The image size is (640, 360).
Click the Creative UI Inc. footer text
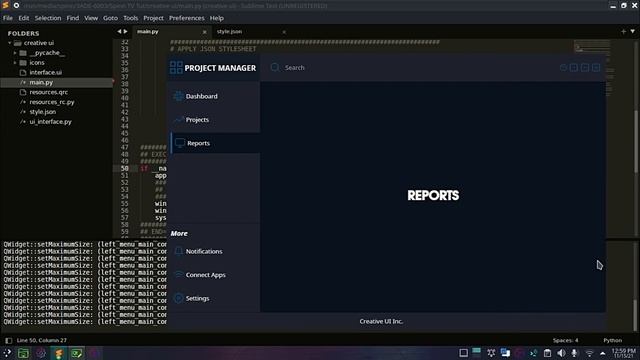[x=381, y=322]
